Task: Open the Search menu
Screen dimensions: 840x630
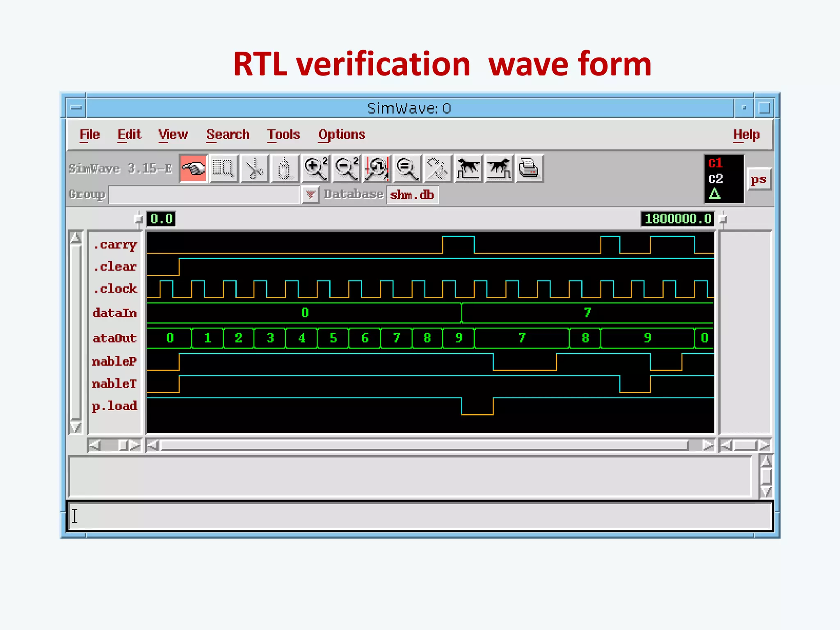Action: point(228,135)
